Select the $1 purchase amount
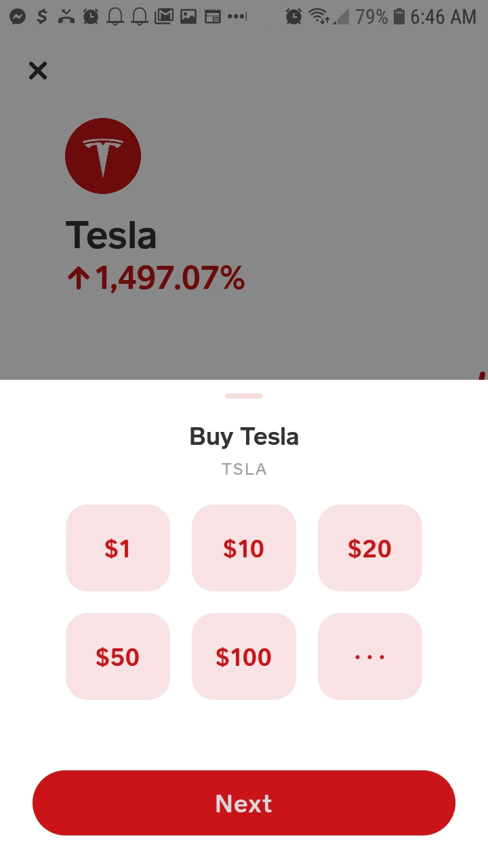 pos(117,548)
